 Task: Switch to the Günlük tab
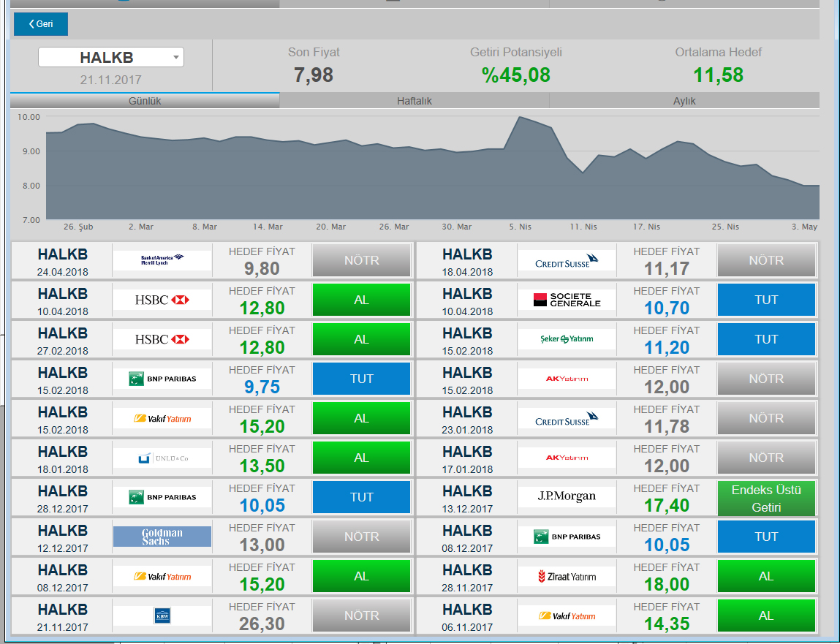(x=145, y=101)
